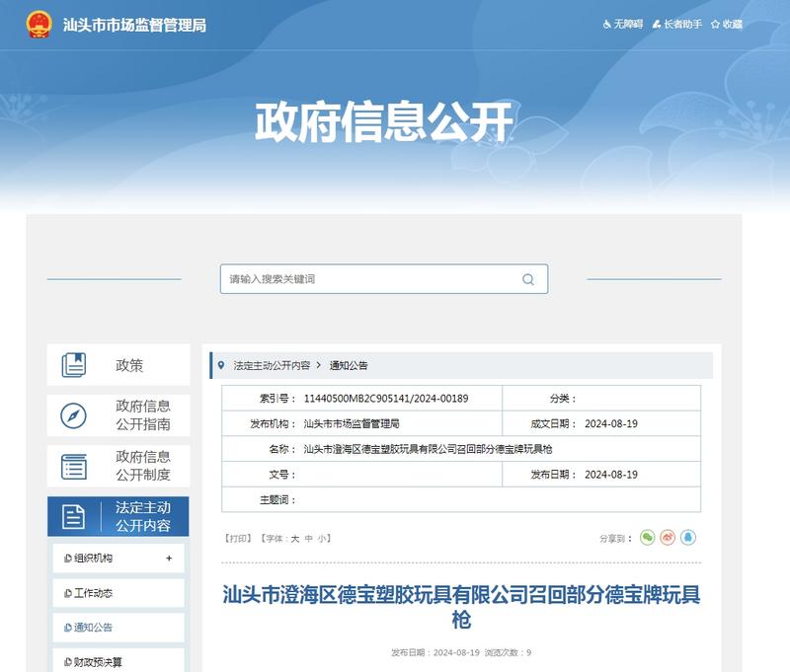Screen dimensions: 790x672
Task: Set font size to 大
Action: [295, 539]
